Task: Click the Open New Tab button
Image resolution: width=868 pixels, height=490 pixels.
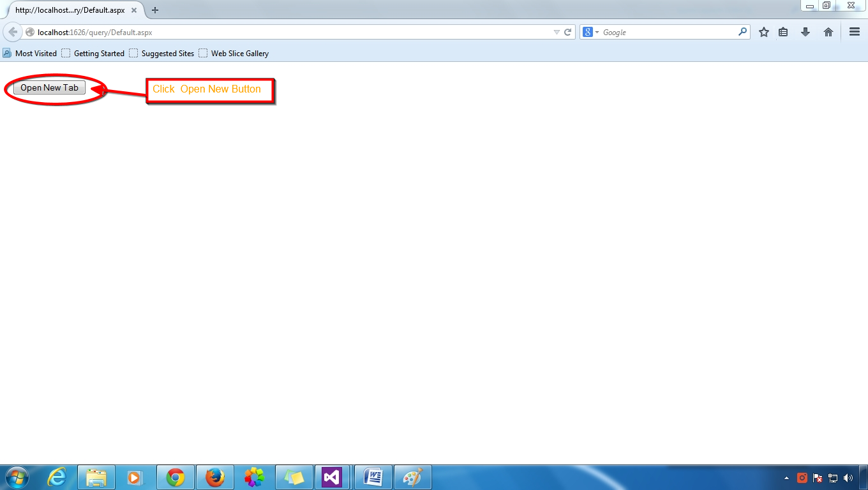Action: click(x=49, y=88)
